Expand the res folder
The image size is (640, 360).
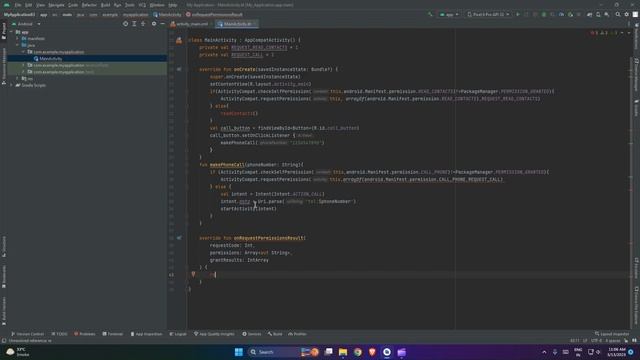[18, 78]
